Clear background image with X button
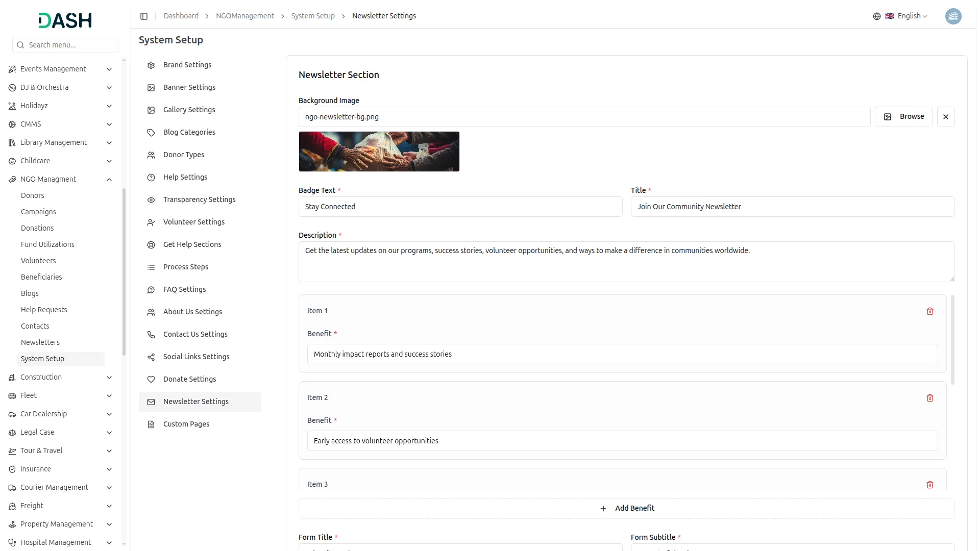This screenshot has width=980, height=551. coord(945,117)
